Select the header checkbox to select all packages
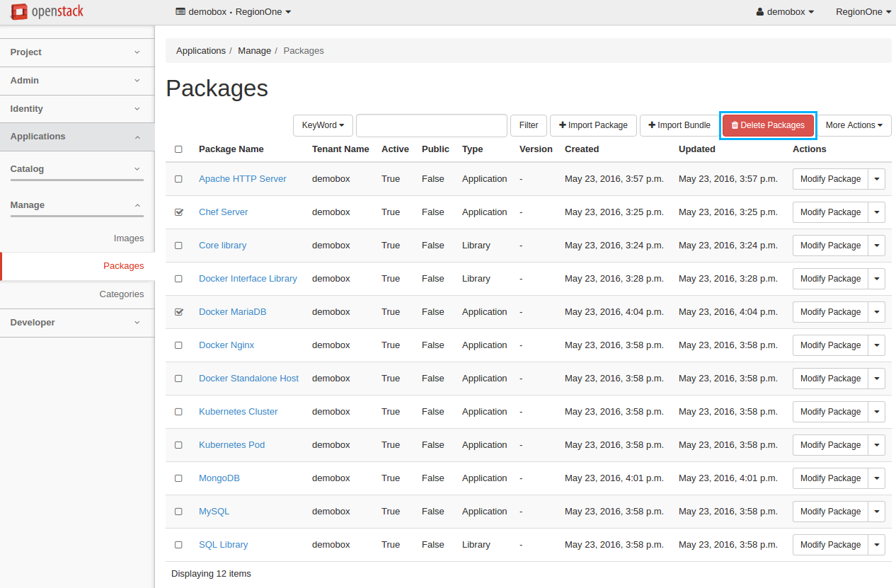This screenshot has height=588, width=896. [x=178, y=149]
